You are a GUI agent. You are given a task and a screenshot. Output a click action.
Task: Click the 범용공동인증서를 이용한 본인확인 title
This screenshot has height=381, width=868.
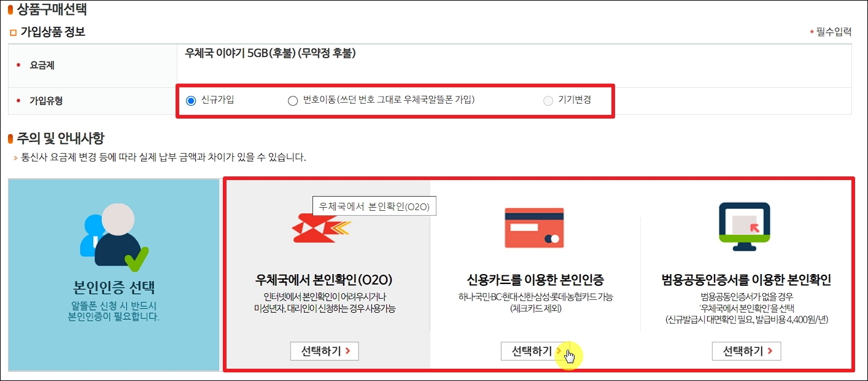(746, 280)
